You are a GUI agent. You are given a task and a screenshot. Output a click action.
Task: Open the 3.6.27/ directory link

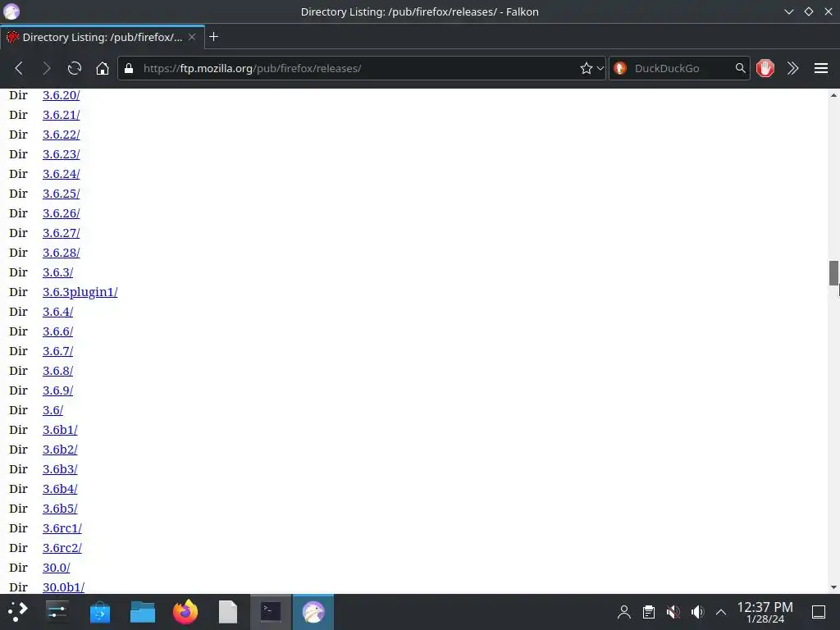click(x=61, y=233)
